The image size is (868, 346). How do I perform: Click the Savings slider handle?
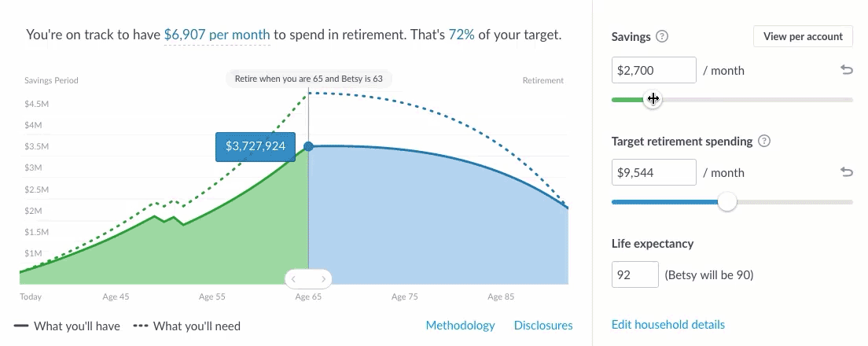pos(653,99)
